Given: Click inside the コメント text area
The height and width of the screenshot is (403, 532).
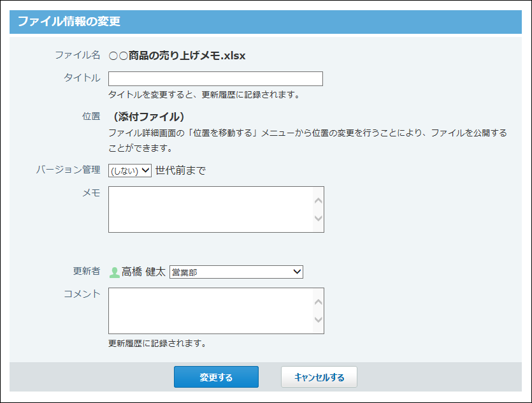Looking at the screenshot, I should (210, 311).
